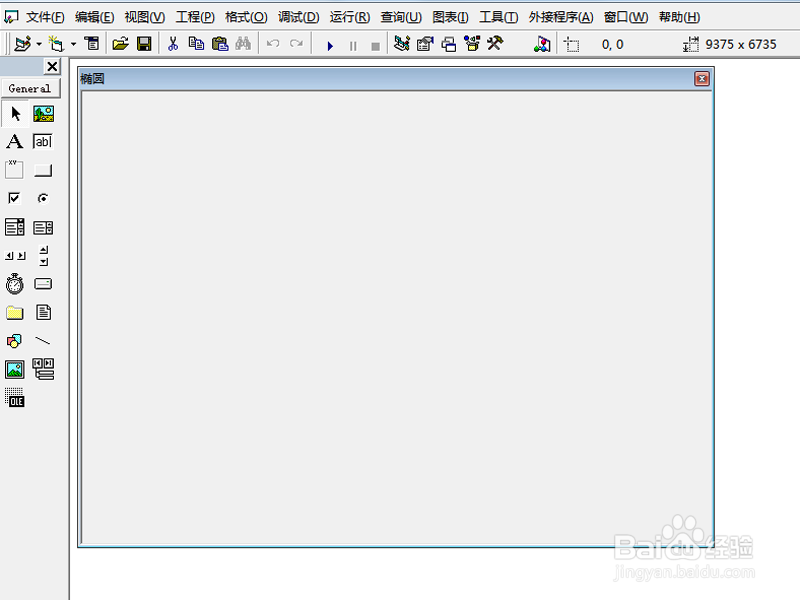Viewport: 800px width, 600px height.
Task: Select the horizontal scrollbar control tool
Action: pyautogui.click(x=15, y=256)
